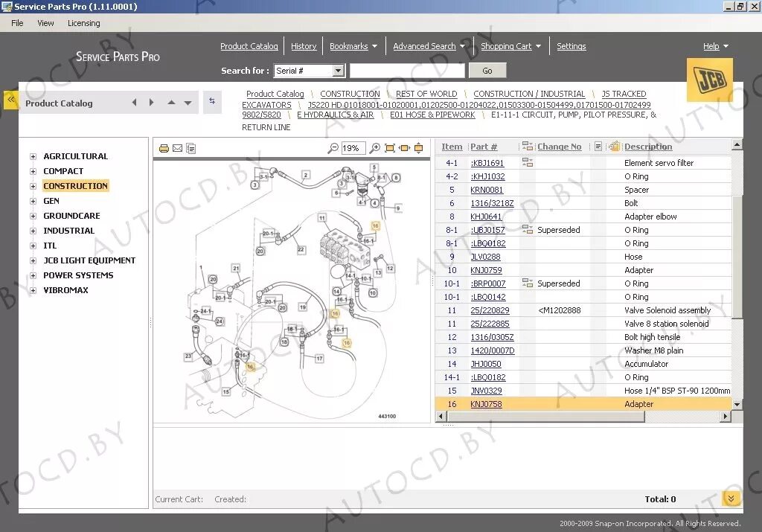Image resolution: width=762 pixels, height=532 pixels.
Task: Expand the POWER SYSTEMS tree node
Action: 33,275
